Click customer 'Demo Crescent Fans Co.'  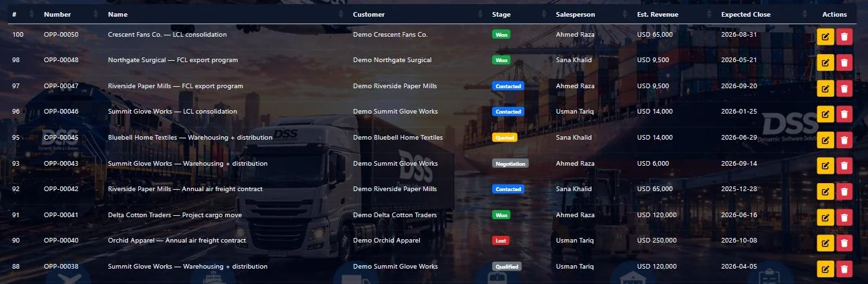pyautogui.click(x=391, y=34)
